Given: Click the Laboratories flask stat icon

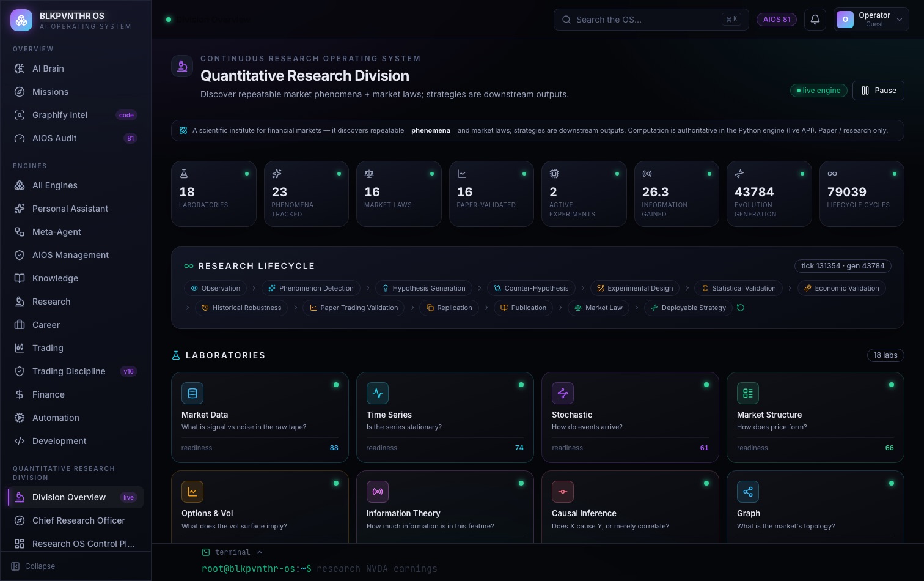Looking at the screenshot, I should coord(184,174).
